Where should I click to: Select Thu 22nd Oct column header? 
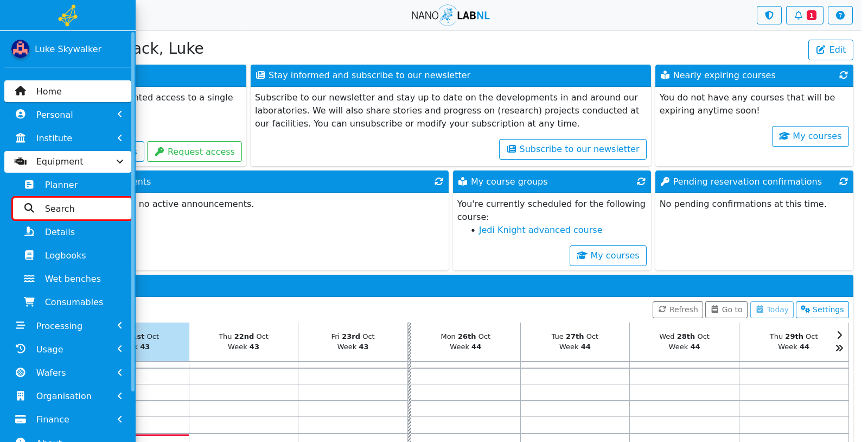(x=244, y=342)
